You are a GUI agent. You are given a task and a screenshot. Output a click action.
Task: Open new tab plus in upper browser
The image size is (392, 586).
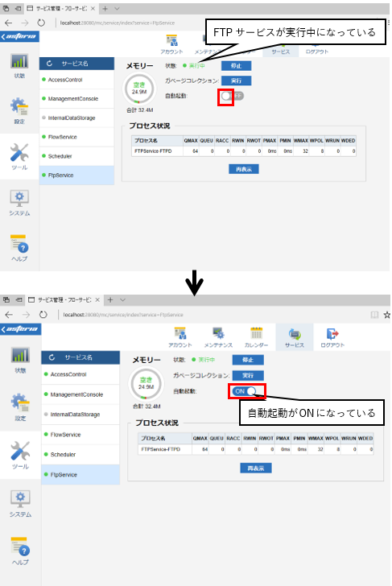coord(105,8)
